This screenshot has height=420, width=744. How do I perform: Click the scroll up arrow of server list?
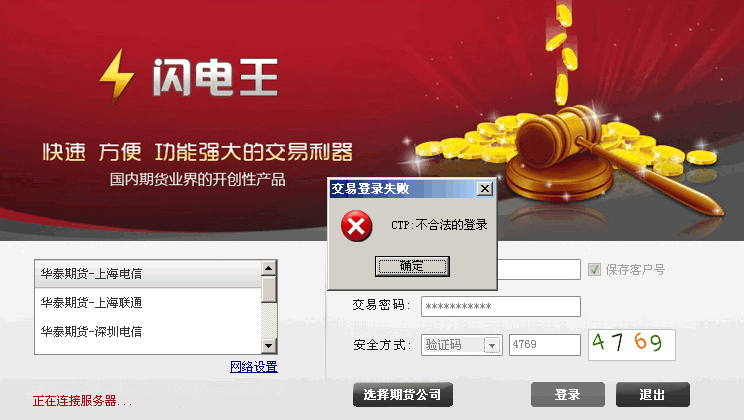(x=269, y=268)
